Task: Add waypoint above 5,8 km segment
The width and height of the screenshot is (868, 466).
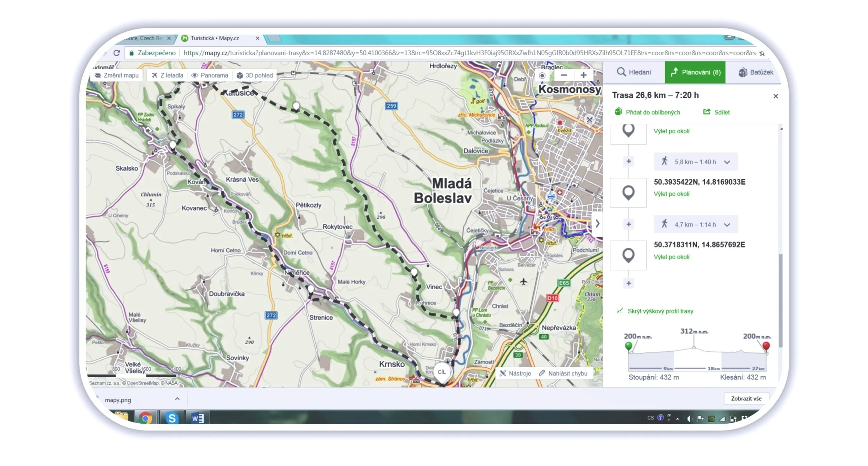Action: pos(629,162)
